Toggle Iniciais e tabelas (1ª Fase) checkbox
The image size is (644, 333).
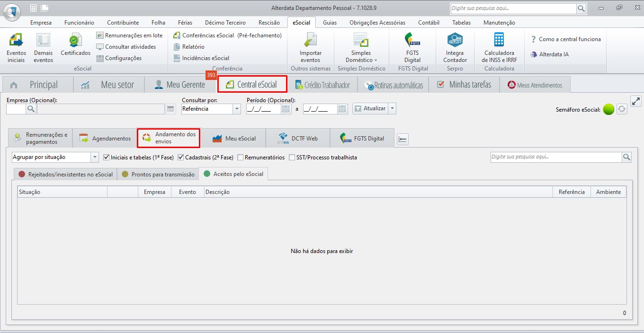click(106, 157)
